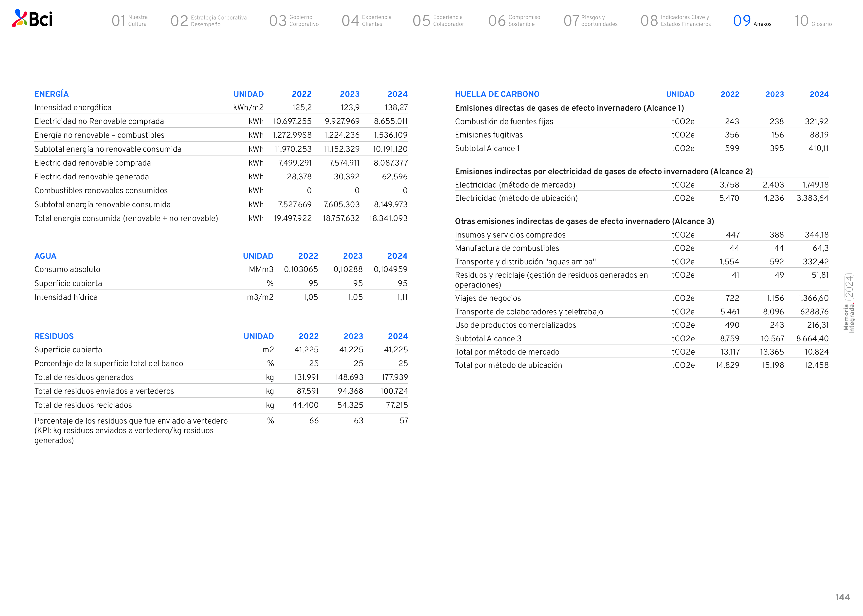Click the value 138,27 for Intensidad energética
This screenshot has height=616, width=863.
tap(396, 108)
